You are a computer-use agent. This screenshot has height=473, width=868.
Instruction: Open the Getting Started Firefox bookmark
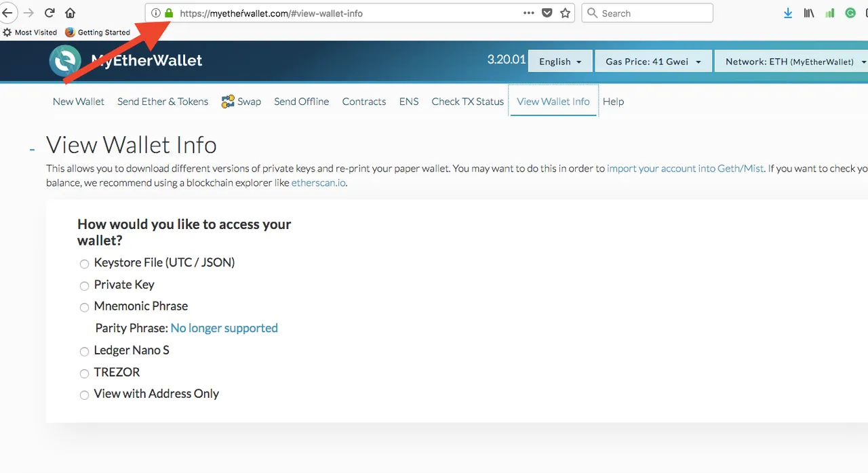[98, 32]
